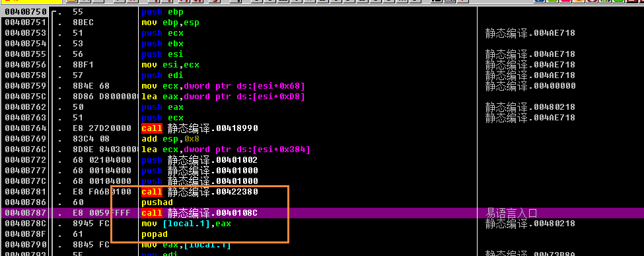Screen dimensions: 644x256
Task: Click address 0040B790
Action: 26,245
